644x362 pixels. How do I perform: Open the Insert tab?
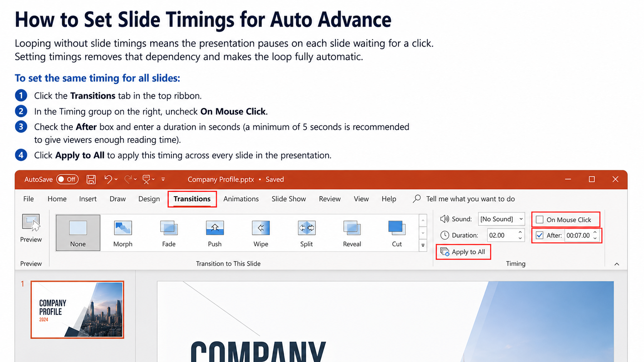pos(88,199)
